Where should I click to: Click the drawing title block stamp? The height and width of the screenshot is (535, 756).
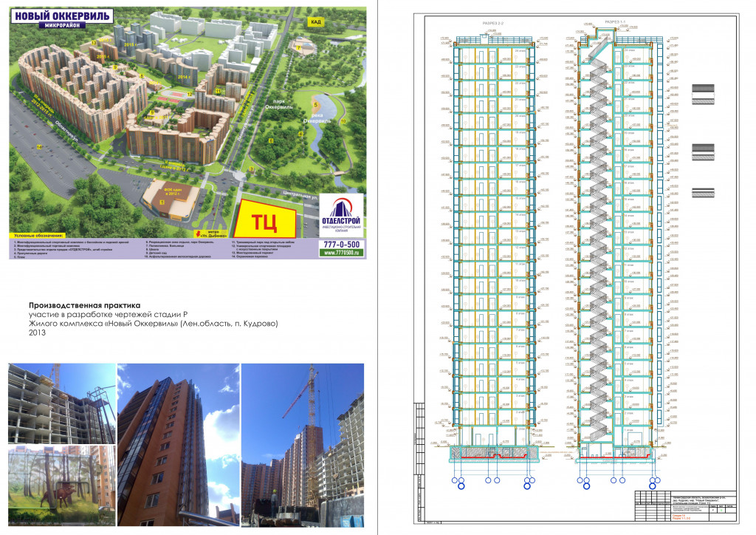click(686, 505)
